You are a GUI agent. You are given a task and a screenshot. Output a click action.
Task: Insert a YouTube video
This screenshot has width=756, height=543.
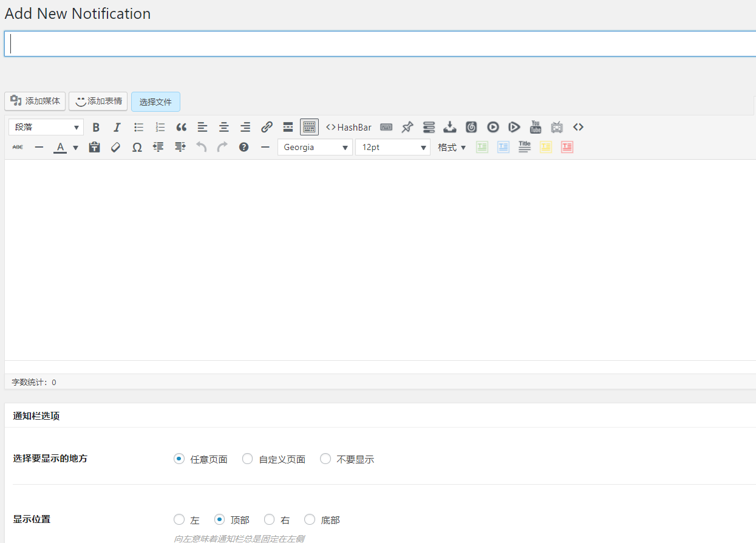(536, 127)
